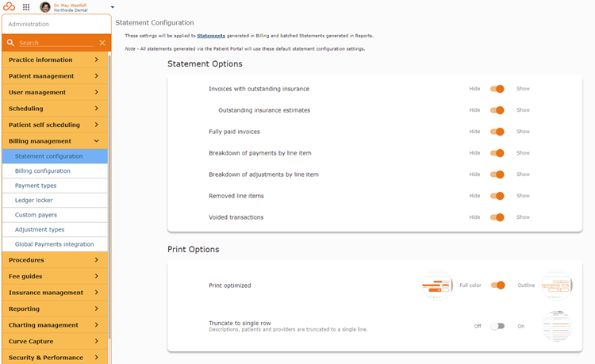Toggle Print optimized color switch
The height and width of the screenshot is (364, 595).
(x=497, y=285)
